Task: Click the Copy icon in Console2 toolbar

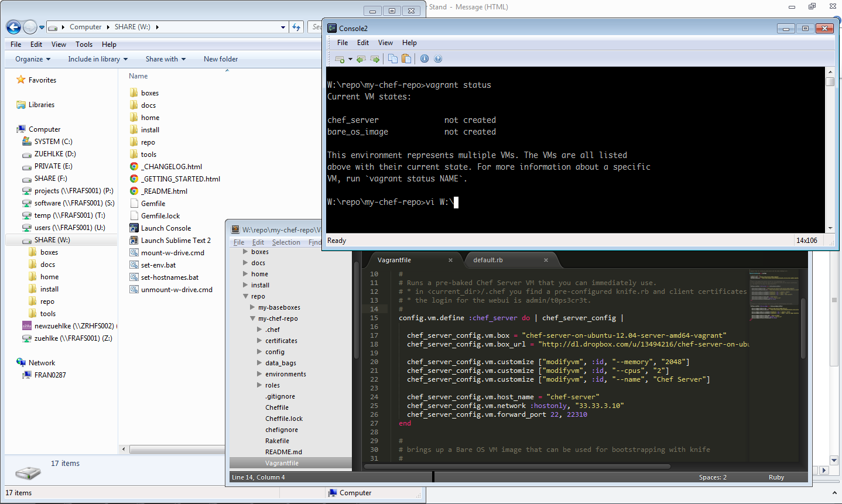Action: [393, 59]
